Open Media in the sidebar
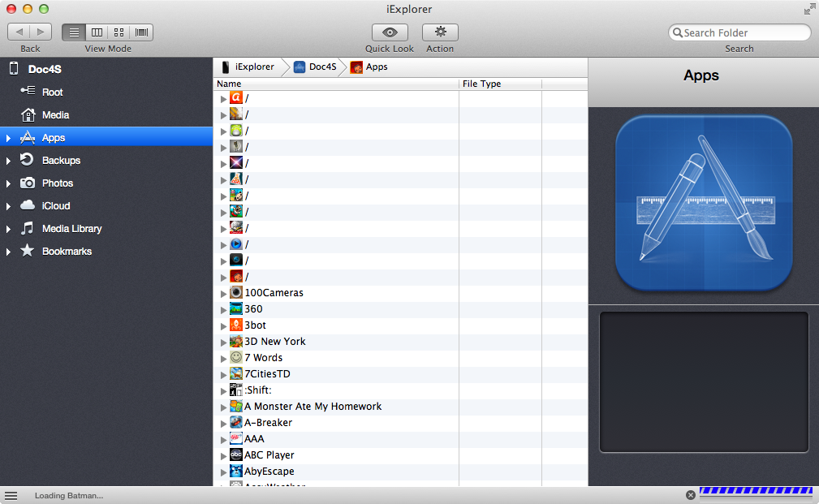 click(x=55, y=115)
